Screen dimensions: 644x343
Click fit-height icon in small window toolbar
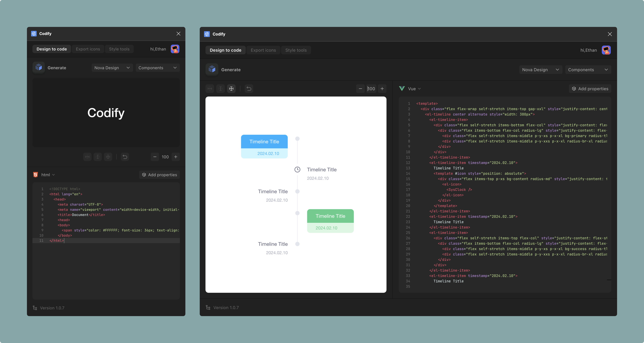click(98, 157)
